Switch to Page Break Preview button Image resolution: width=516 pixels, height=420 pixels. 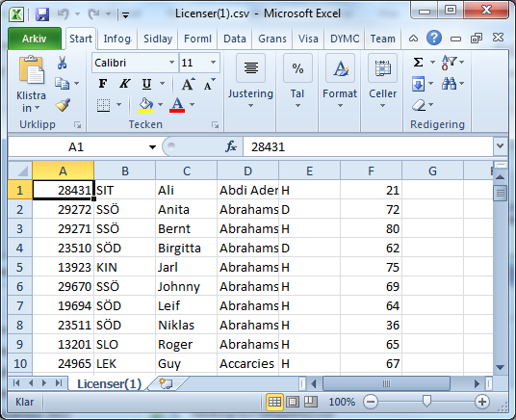(310, 402)
